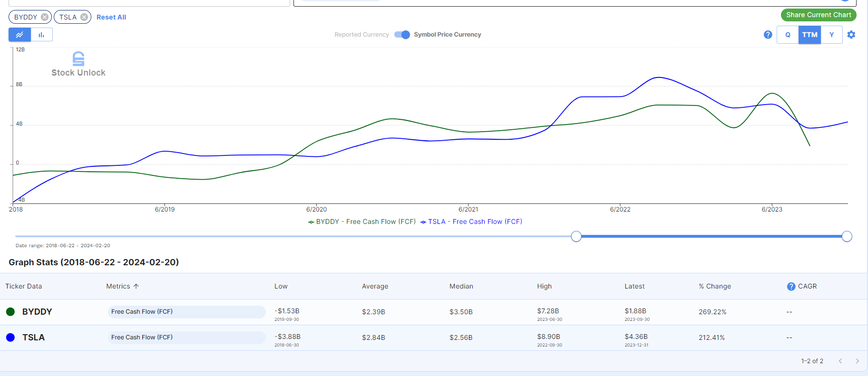The width and height of the screenshot is (868, 376).
Task: Click TSLA percent change 212.41%
Action: click(712, 337)
